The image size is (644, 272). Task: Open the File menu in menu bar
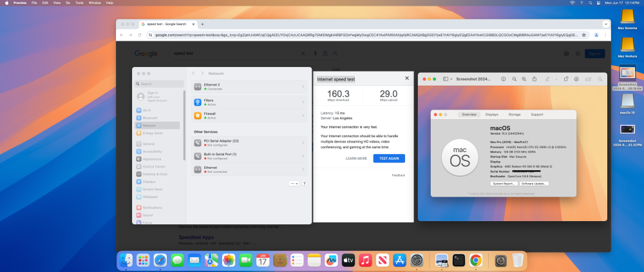[34, 3]
